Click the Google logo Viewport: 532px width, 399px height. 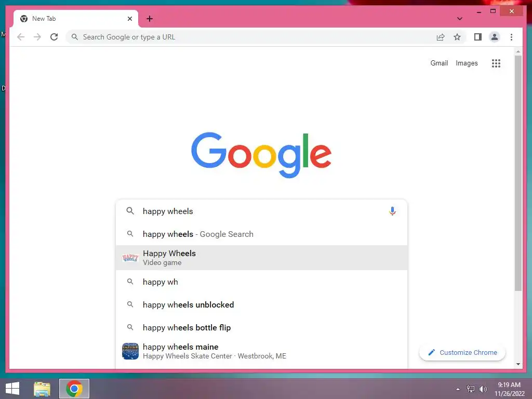click(x=261, y=155)
